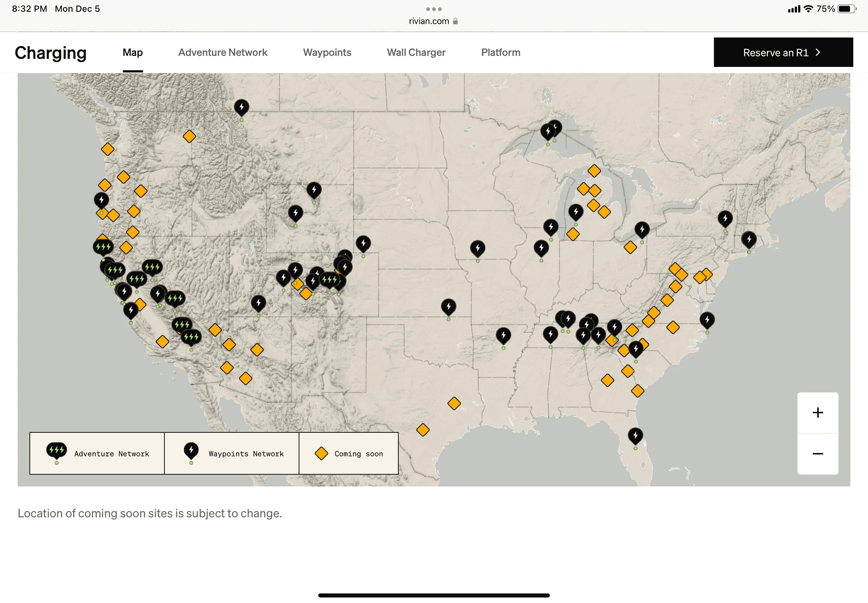Open the Adventure Network tab
The image size is (868, 603).
click(x=223, y=53)
